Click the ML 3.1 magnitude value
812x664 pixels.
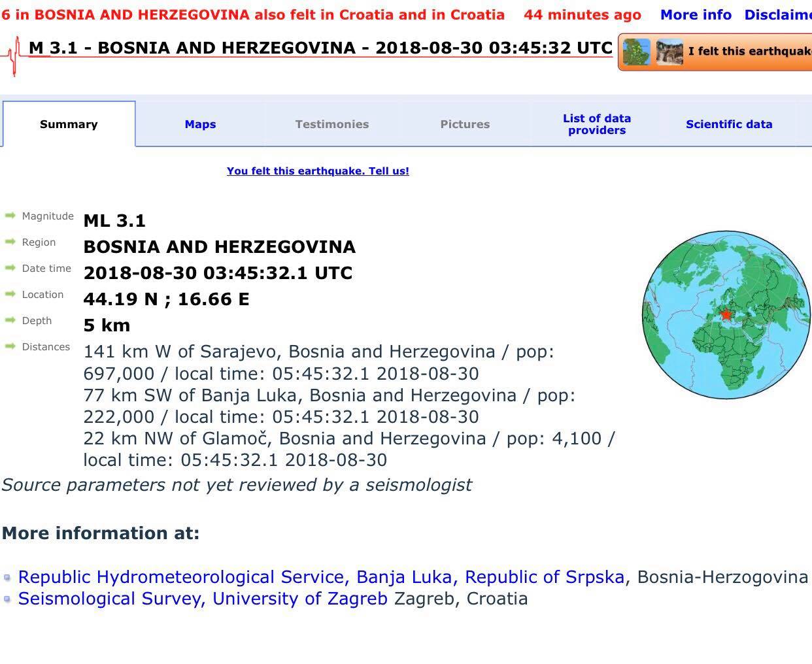(x=114, y=221)
